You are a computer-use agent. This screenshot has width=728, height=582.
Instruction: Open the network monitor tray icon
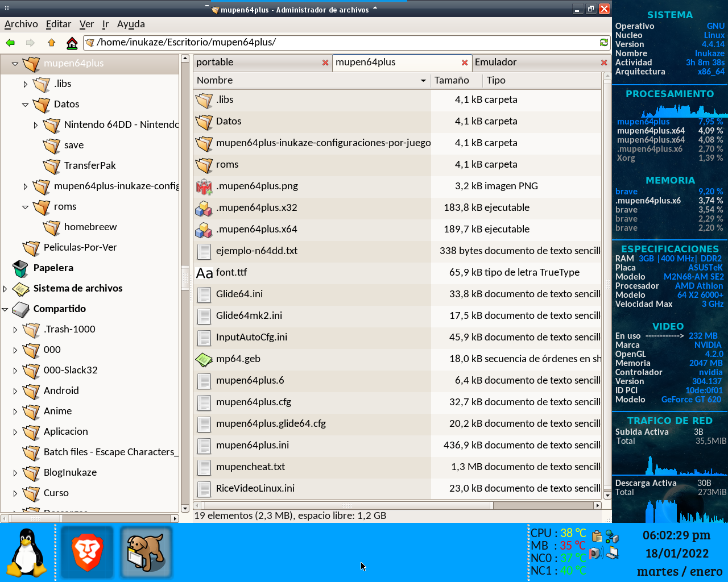point(611,535)
